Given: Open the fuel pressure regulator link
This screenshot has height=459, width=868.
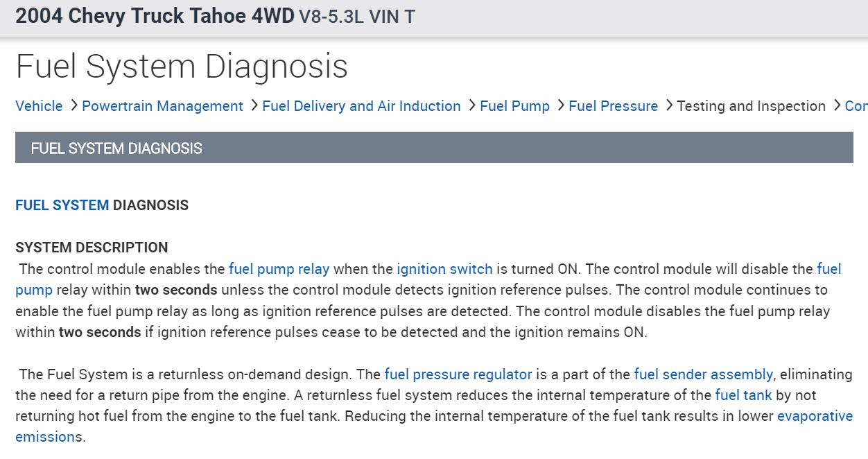Looking at the screenshot, I should coord(458,374).
